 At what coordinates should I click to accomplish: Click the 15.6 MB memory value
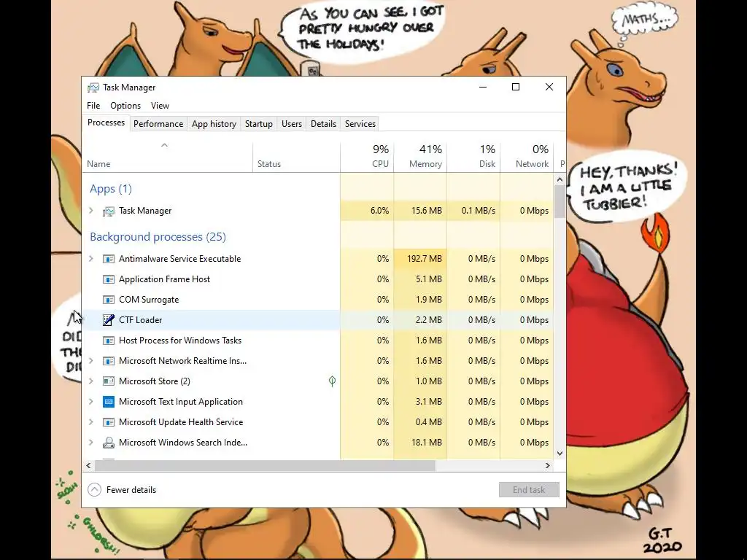pos(426,211)
